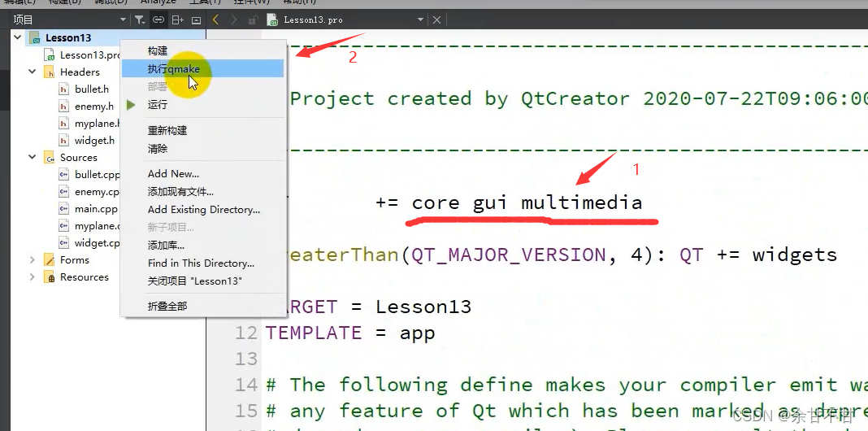The image size is (868, 431).
Task: Select the Lesson13 project node
Action: [68, 37]
